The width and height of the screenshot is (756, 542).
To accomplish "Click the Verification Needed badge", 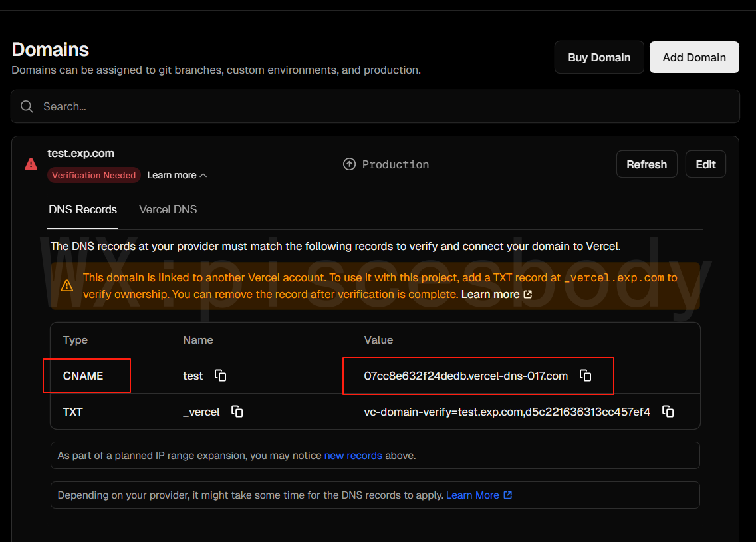I will coord(94,176).
